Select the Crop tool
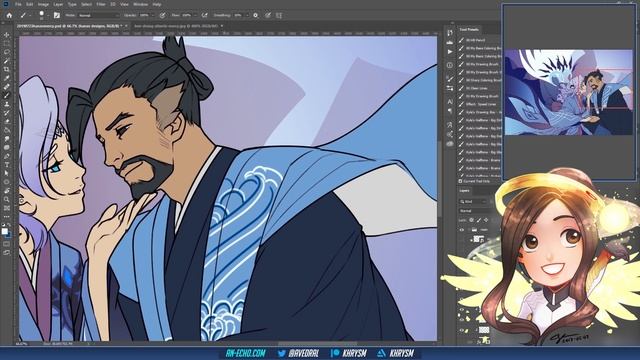The image size is (640, 360). [x=7, y=69]
